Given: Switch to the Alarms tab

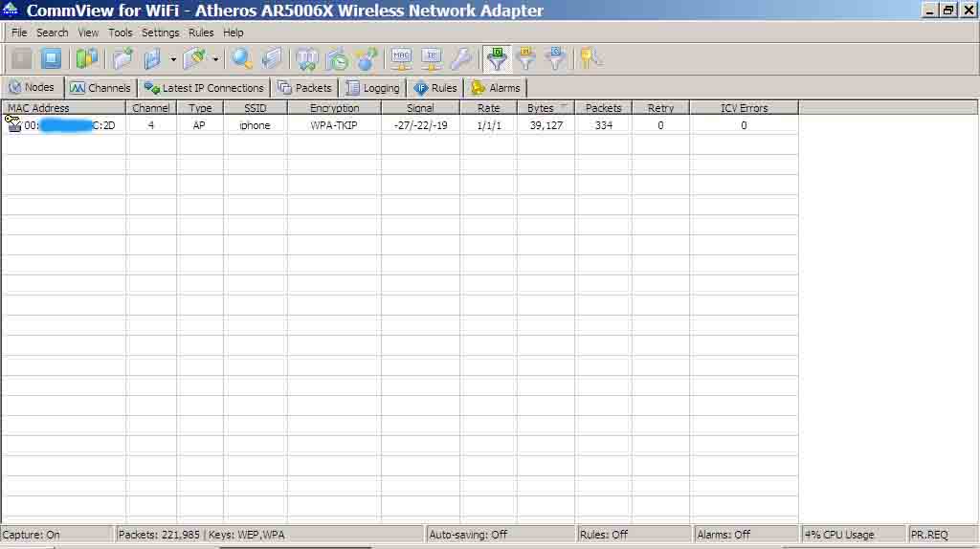Looking at the screenshot, I should [x=497, y=88].
